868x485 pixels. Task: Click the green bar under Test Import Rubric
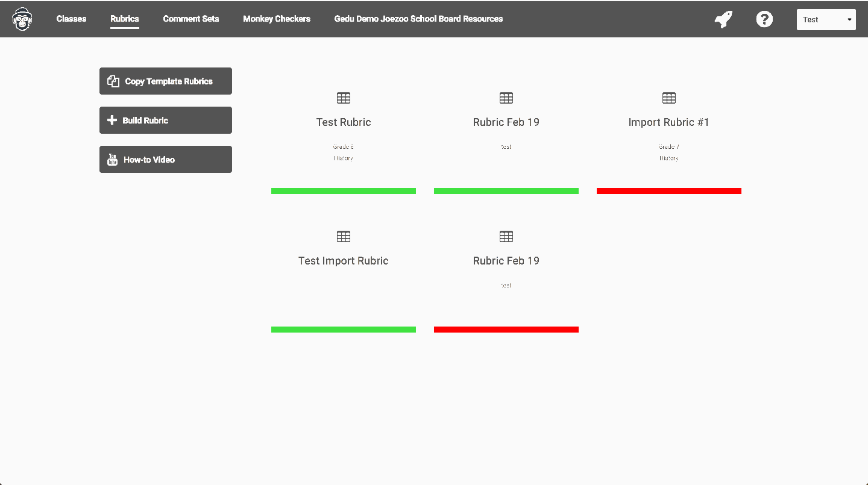[x=344, y=330]
